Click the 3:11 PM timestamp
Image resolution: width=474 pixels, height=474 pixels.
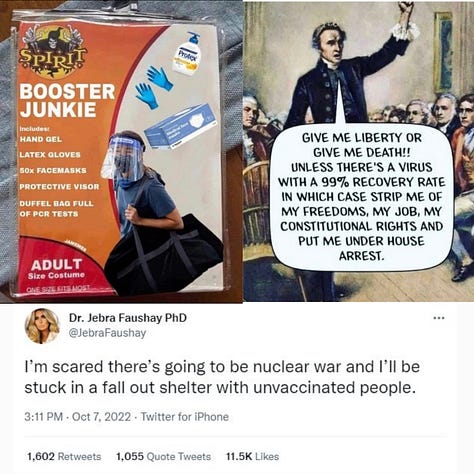tap(43, 417)
